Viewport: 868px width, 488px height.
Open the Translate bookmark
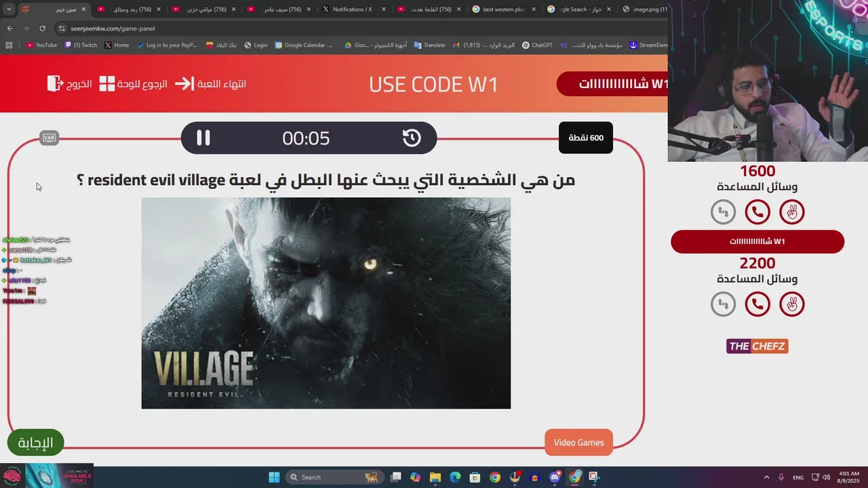tap(429, 45)
